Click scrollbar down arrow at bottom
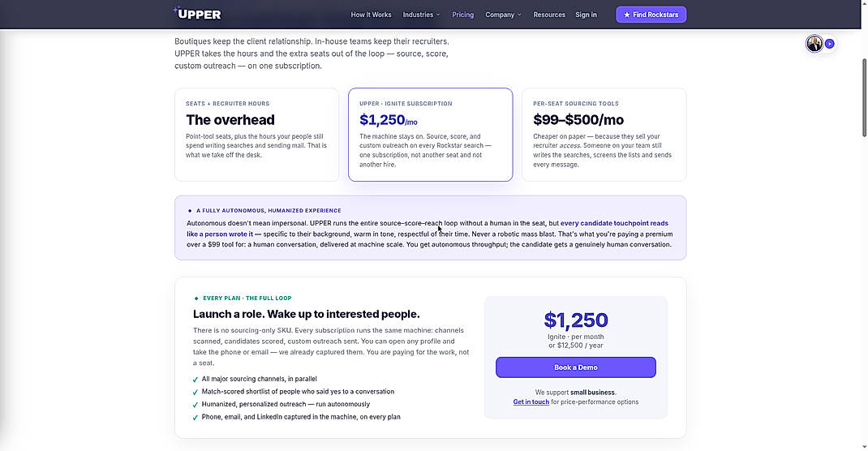868x451 pixels. [864, 447]
